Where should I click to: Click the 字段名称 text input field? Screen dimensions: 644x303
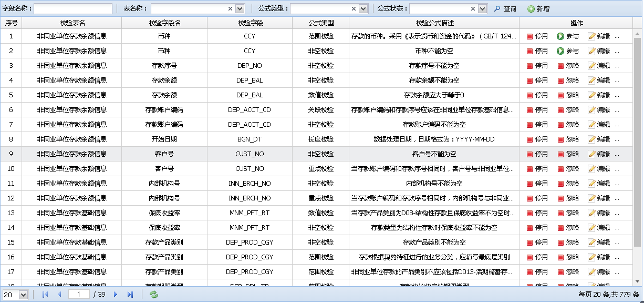[x=73, y=9]
